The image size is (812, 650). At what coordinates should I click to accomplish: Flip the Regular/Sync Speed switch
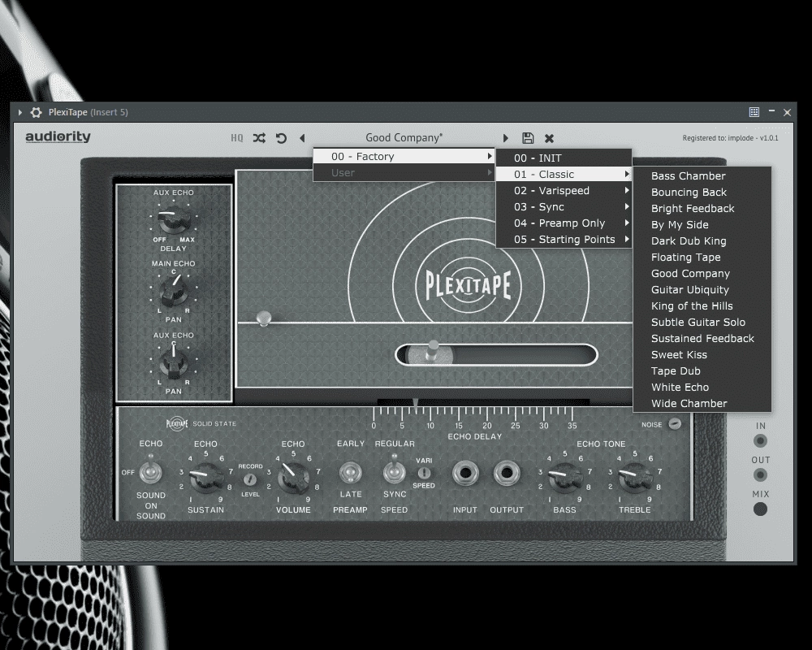pyautogui.click(x=394, y=470)
